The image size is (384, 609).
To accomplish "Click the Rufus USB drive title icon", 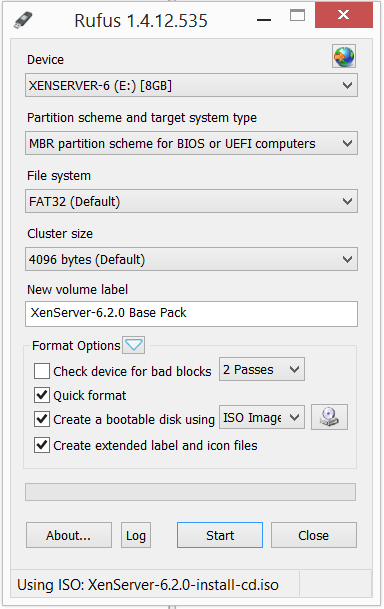I will (23, 20).
